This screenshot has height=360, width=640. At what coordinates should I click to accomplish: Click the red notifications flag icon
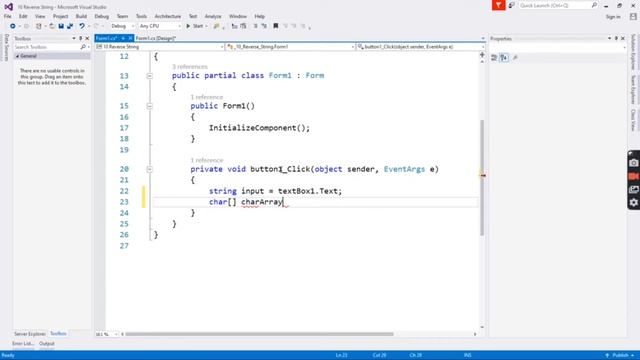click(498, 5)
